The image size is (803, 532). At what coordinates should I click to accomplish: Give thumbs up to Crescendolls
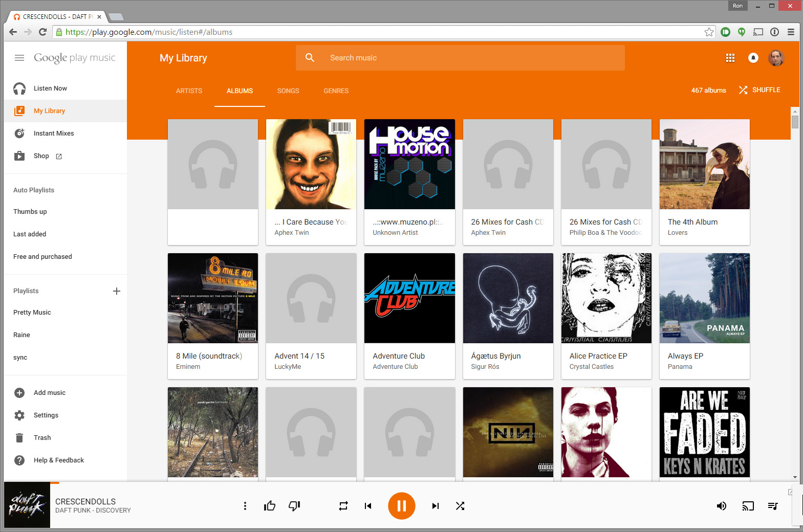[x=270, y=506]
